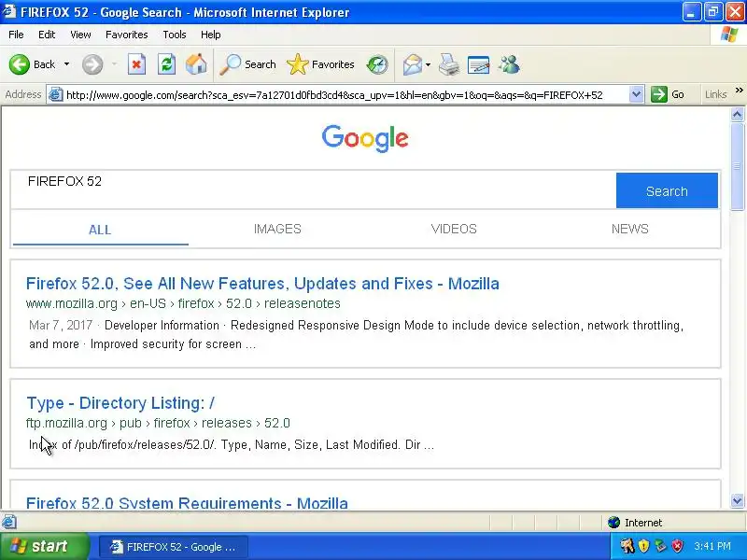Open the Windows start button
This screenshot has height=560, width=747.
44,546
